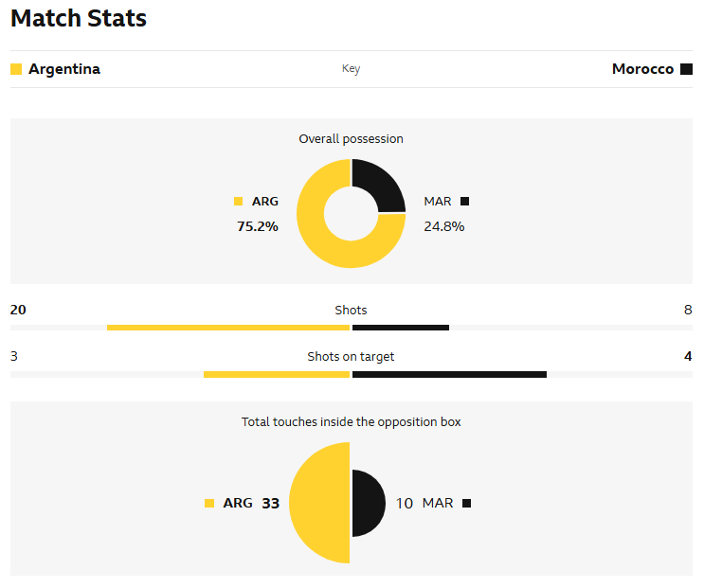Click the Match Stats heading

[x=79, y=18]
